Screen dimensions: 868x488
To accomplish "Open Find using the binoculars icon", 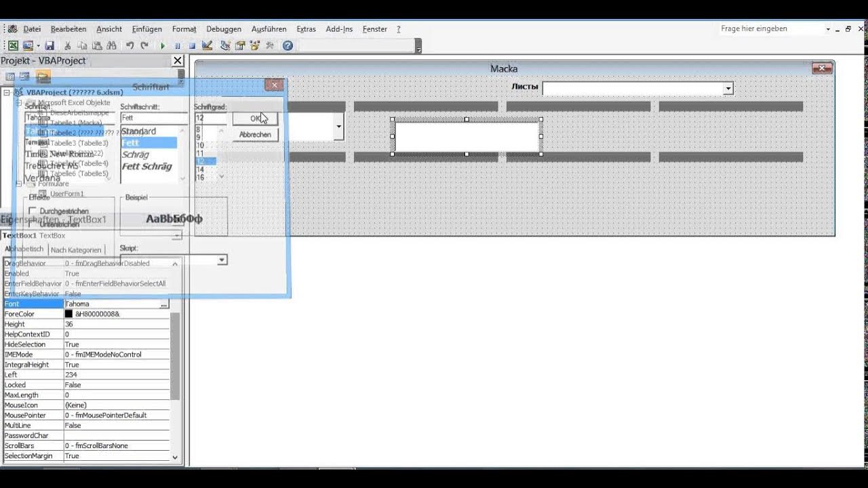I will 111,45.
